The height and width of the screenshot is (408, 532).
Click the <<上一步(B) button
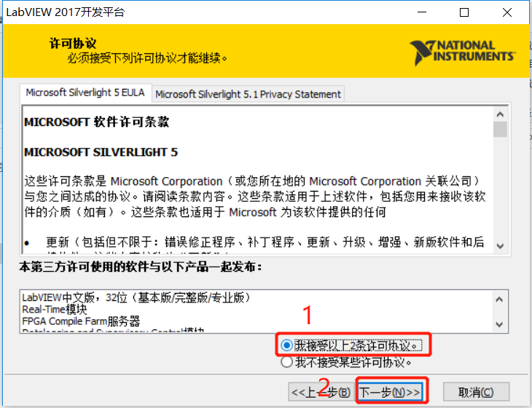point(321,393)
